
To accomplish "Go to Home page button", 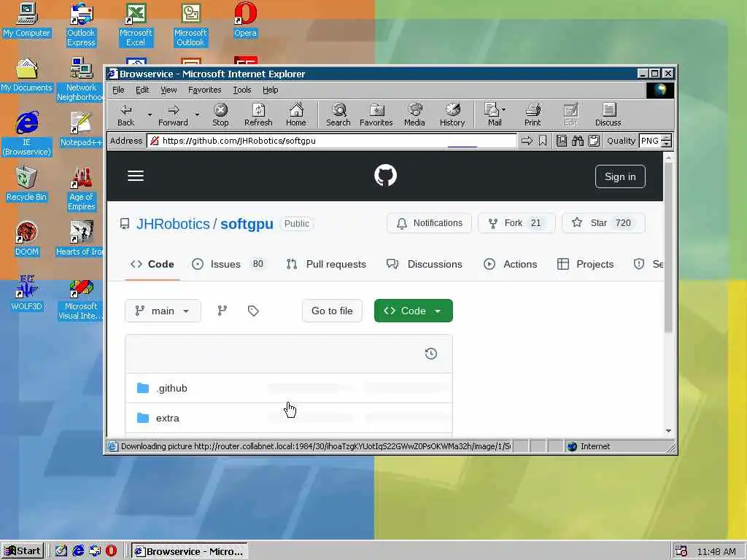I will (x=296, y=115).
